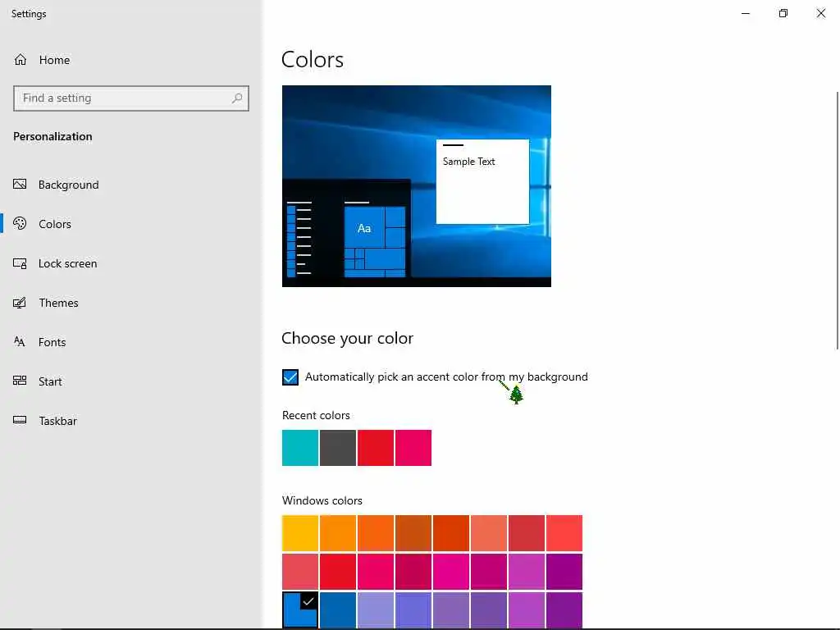Select the checked blue Windows color
This screenshot has width=840, height=630.
pos(300,609)
